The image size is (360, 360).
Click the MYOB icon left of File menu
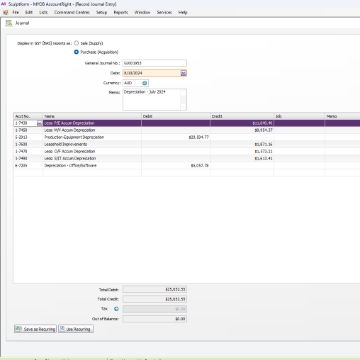click(x=5, y=12)
